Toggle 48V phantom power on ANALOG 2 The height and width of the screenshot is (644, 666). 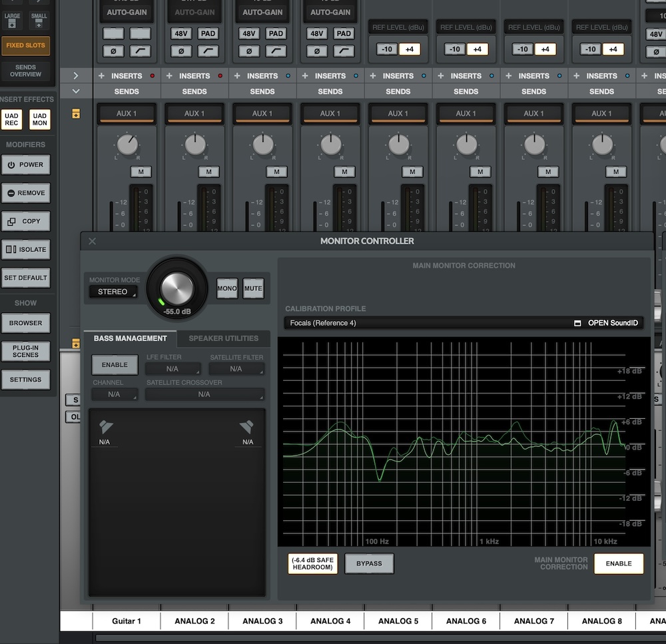pyautogui.click(x=181, y=33)
